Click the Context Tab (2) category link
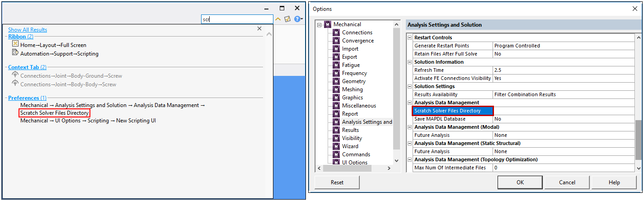Screen dimensions: 644x201 [27, 67]
